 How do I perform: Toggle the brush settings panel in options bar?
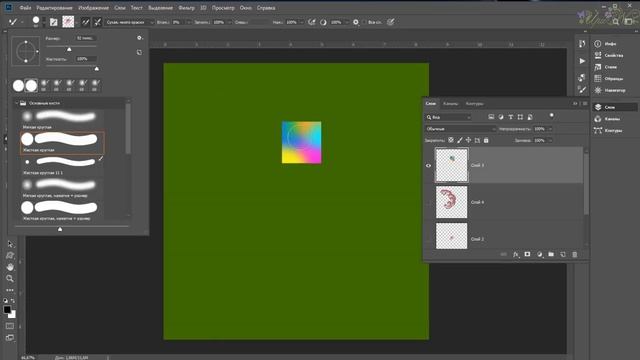tap(53, 22)
